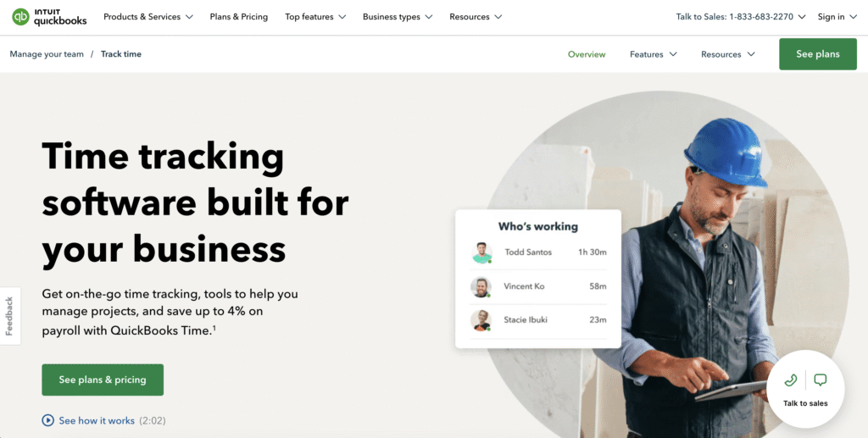Click the Intuit QuickBooks logo

click(49, 17)
